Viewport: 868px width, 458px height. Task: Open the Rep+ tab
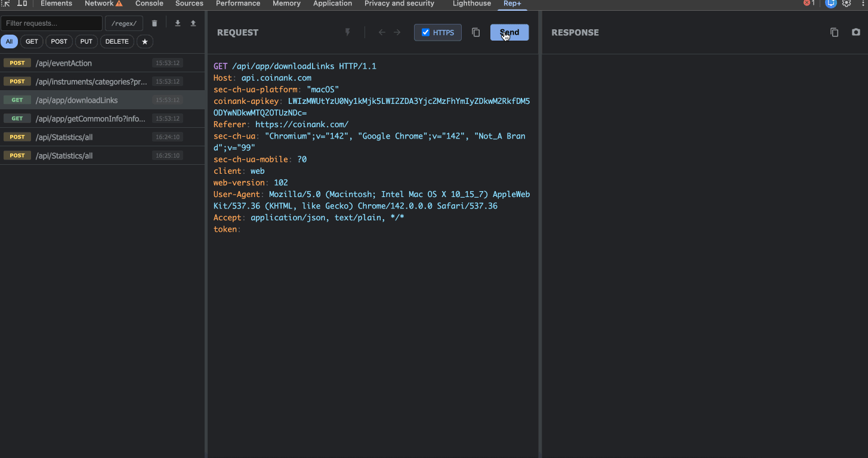(512, 4)
